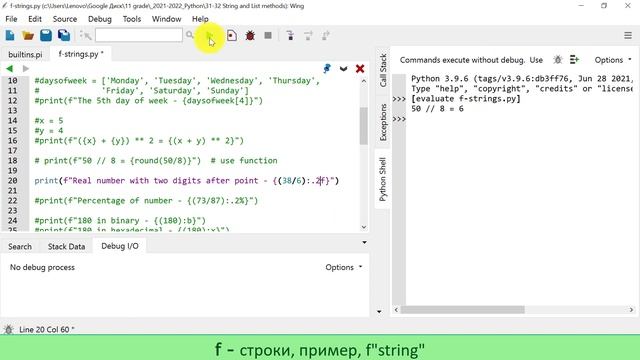Click the editor vertical scrollbar thumb
This screenshot has height=360, width=640.
tap(364, 126)
